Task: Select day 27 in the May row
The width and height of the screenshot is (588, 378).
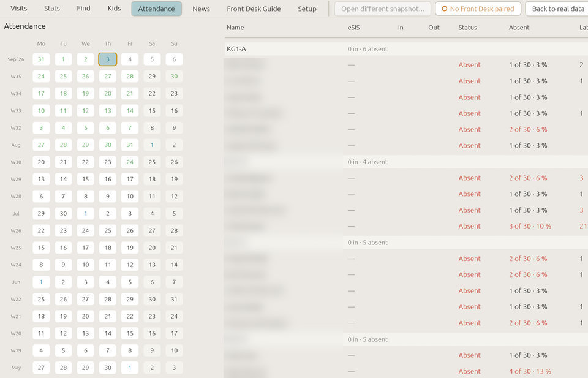Action: point(41,368)
